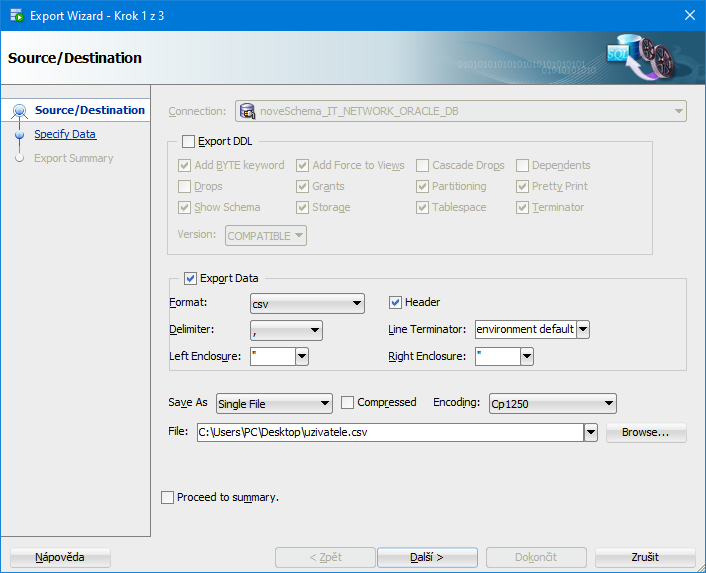706x573 pixels.
Task: Select the Source/Destination wizard step
Action: [x=89, y=110]
